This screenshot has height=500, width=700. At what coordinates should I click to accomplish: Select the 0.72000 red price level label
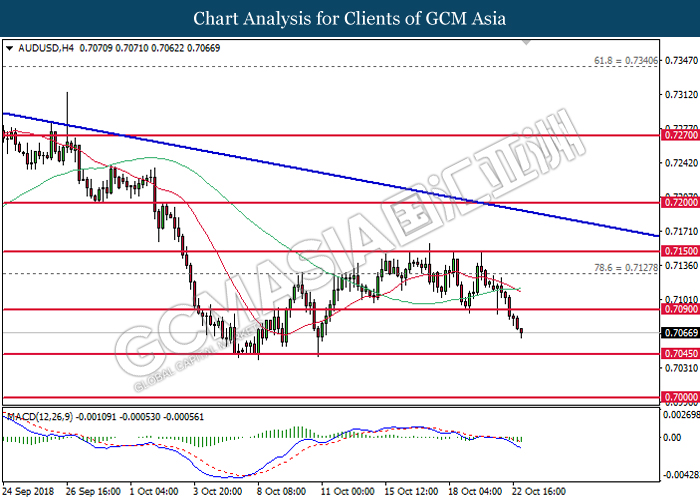pos(680,203)
